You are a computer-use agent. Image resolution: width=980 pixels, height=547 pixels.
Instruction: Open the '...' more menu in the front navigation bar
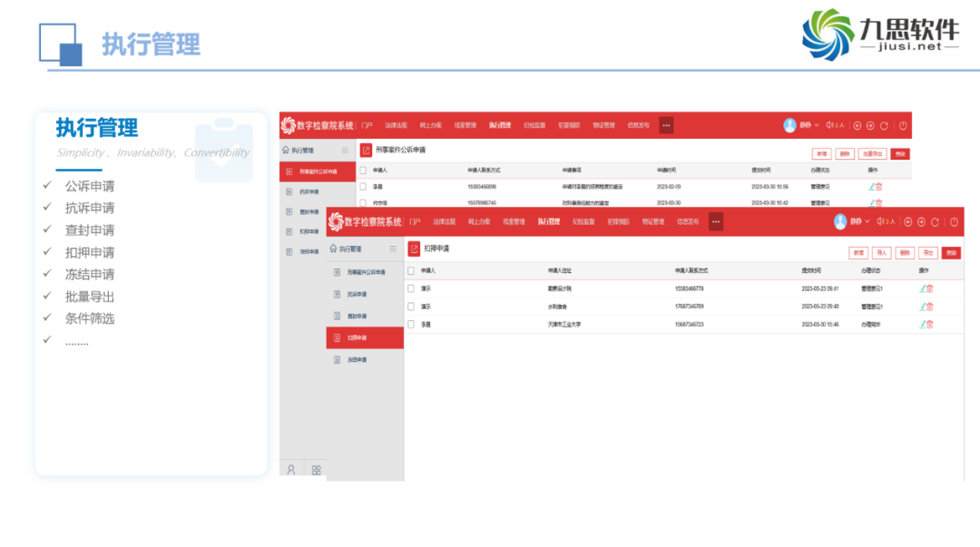716,221
